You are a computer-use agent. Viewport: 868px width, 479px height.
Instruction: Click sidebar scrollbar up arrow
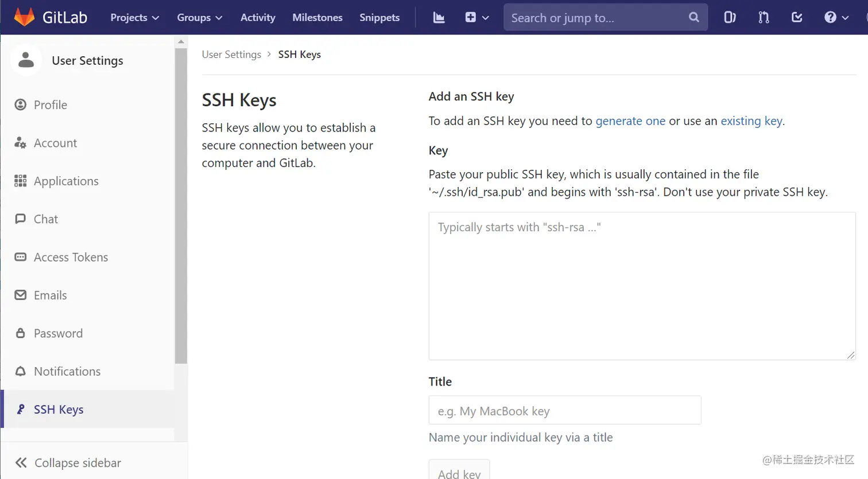[x=181, y=41]
